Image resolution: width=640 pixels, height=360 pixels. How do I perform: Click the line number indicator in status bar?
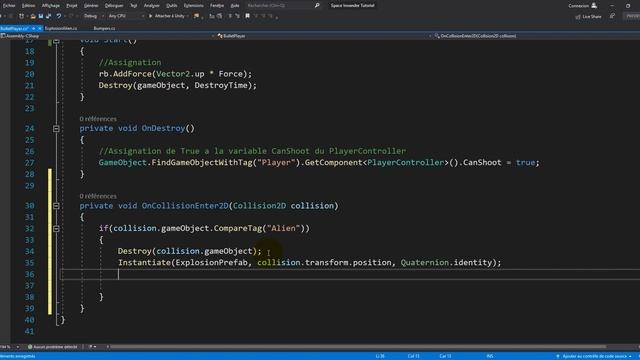point(380,356)
